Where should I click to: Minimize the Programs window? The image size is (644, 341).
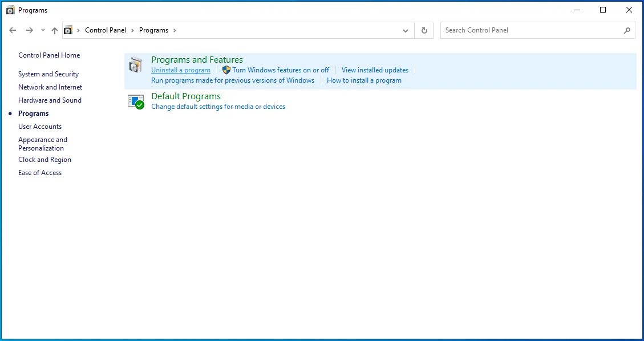click(577, 10)
